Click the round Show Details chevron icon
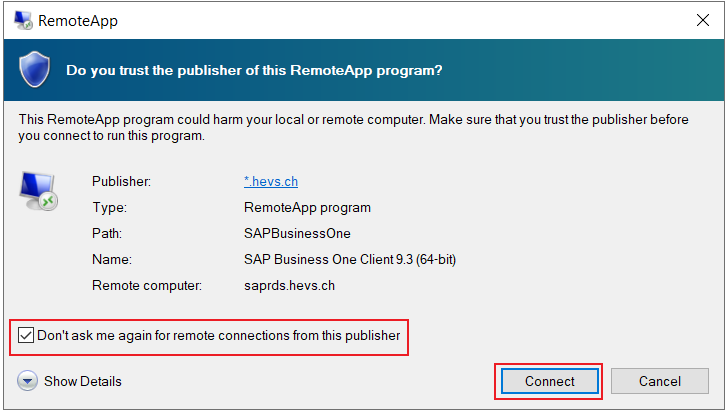This screenshot has width=728, height=412. pyautogui.click(x=27, y=381)
